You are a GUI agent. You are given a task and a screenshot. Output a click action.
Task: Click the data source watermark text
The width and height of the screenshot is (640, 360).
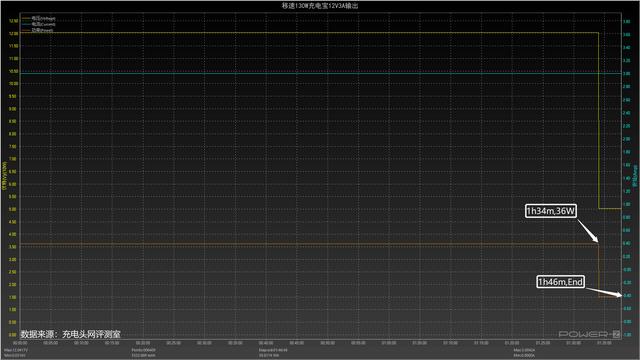pyautogui.click(x=70, y=334)
